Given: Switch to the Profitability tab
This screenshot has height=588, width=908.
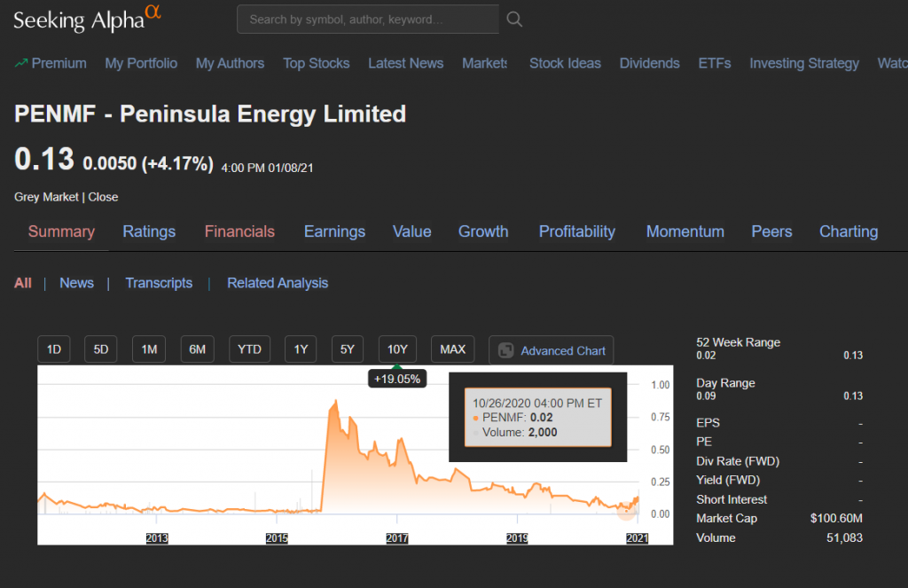Looking at the screenshot, I should tap(576, 231).
